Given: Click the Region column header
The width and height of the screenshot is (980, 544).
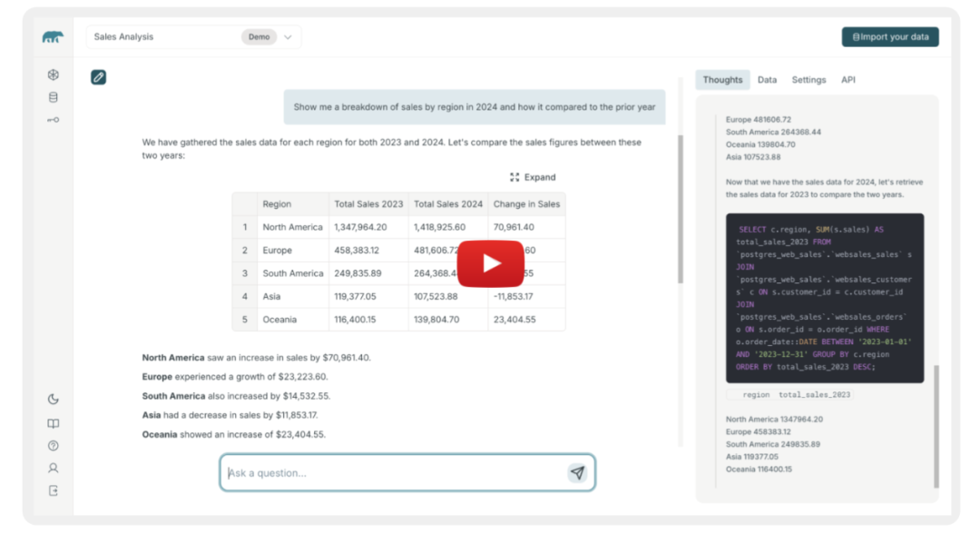Looking at the screenshot, I should point(293,203).
